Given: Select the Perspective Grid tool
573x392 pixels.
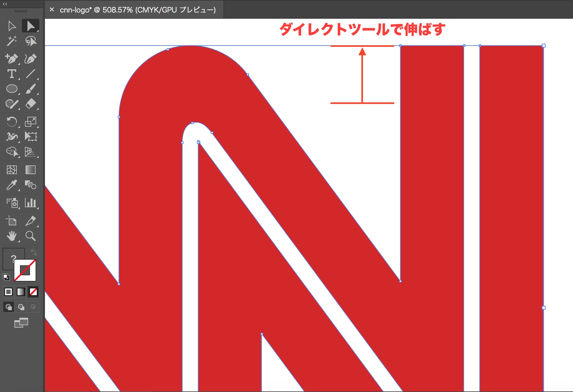Looking at the screenshot, I should point(31,152).
